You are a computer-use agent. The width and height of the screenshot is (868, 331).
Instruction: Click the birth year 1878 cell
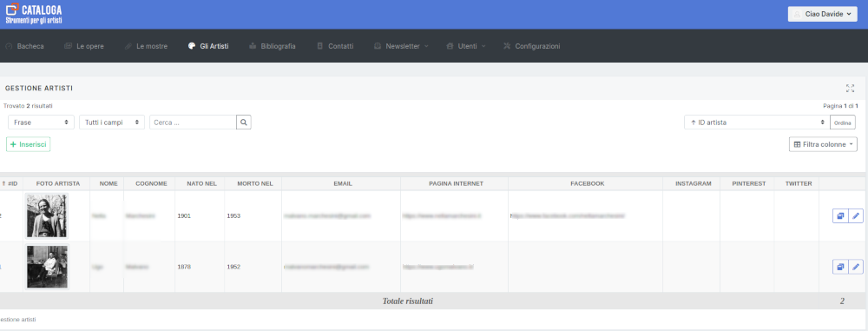(x=184, y=267)
